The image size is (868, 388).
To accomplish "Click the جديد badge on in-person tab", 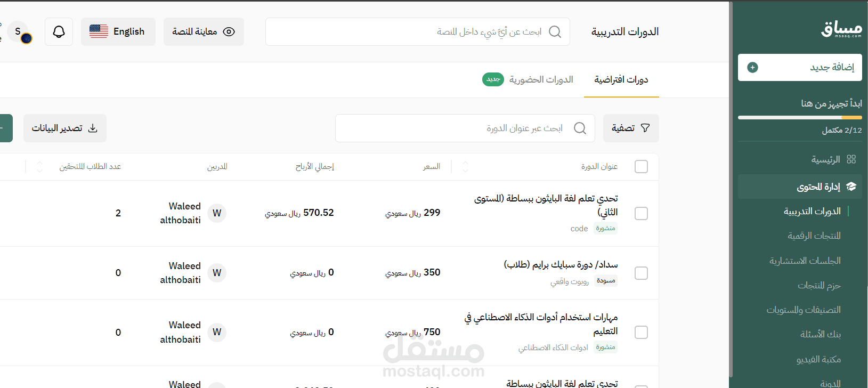I will pyautogui.click(x=493, y=79).
